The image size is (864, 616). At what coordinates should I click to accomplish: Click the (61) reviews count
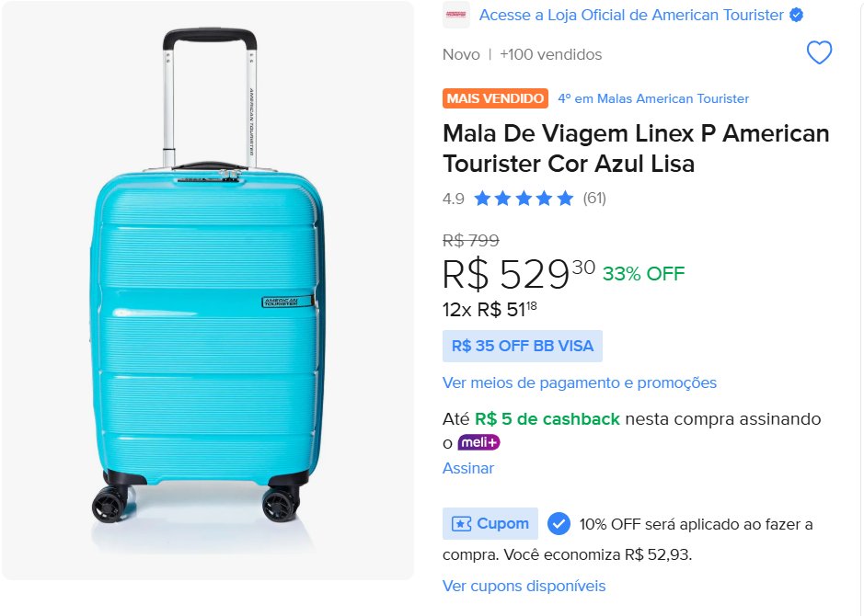594,198
